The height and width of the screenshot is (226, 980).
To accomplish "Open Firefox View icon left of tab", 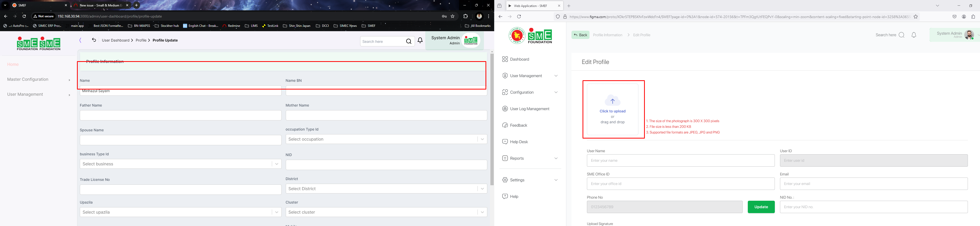I will (499, 6).
